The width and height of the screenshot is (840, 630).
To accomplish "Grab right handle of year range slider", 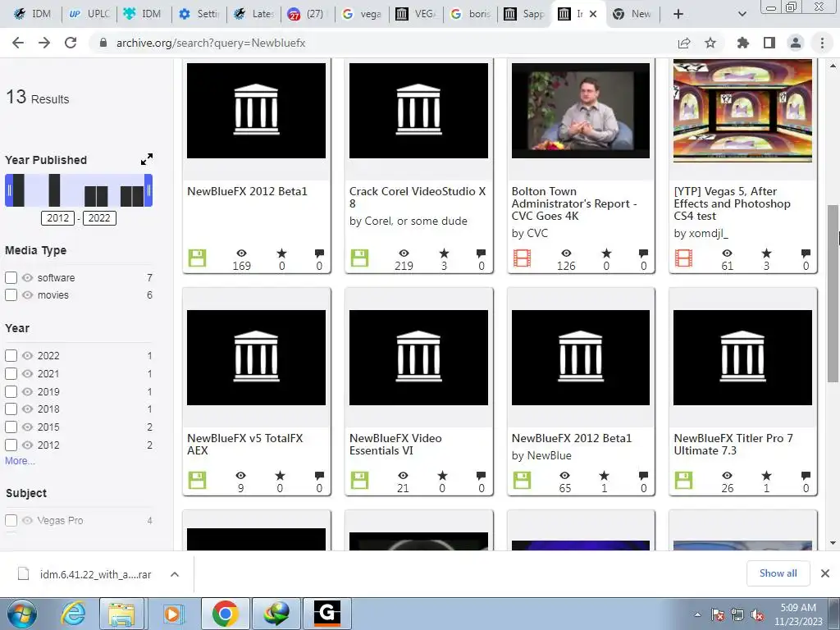I will pos(148,190).
